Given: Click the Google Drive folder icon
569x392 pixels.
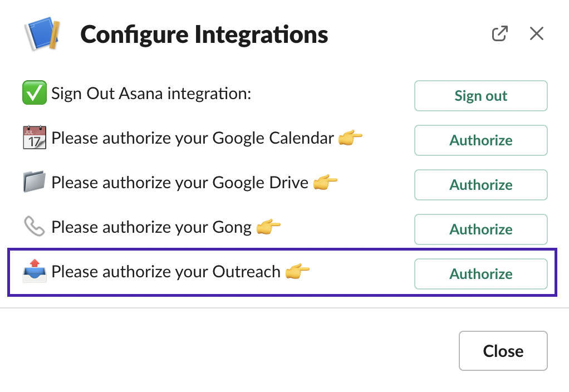Looking at the screenshot, I should click(35, 182).
